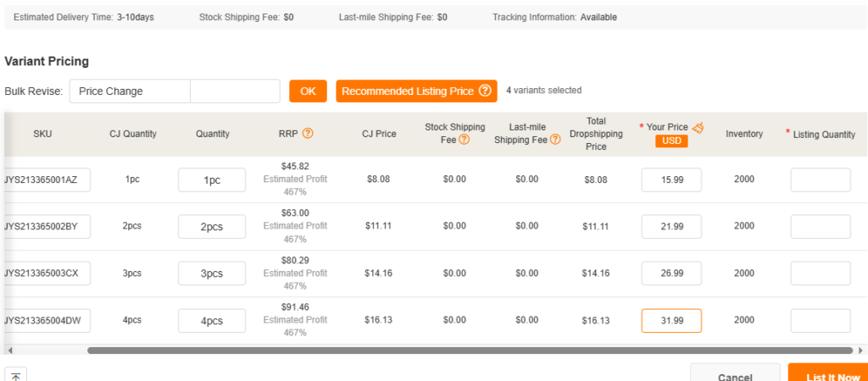This screenshot has width=868, height=381.
Task: Click the OK button for bulk revise
Action: click(308, 91)
